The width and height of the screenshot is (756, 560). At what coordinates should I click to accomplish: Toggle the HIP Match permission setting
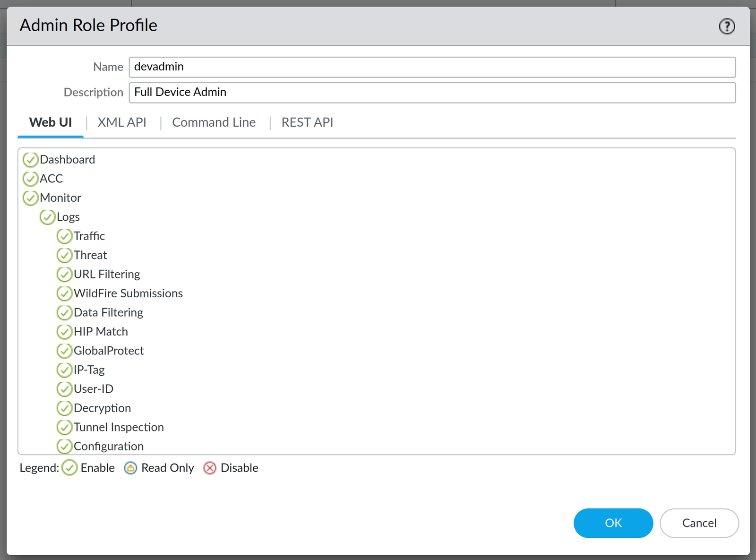[65, 332]
